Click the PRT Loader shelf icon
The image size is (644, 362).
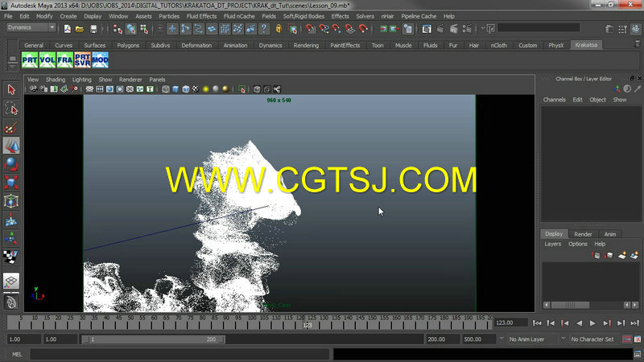30,60
